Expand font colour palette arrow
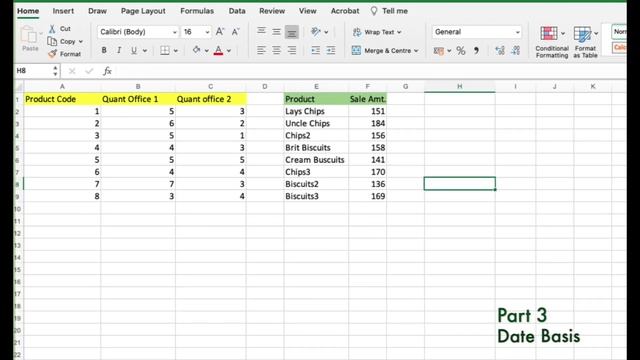640x360 pixels. (229, 51)
